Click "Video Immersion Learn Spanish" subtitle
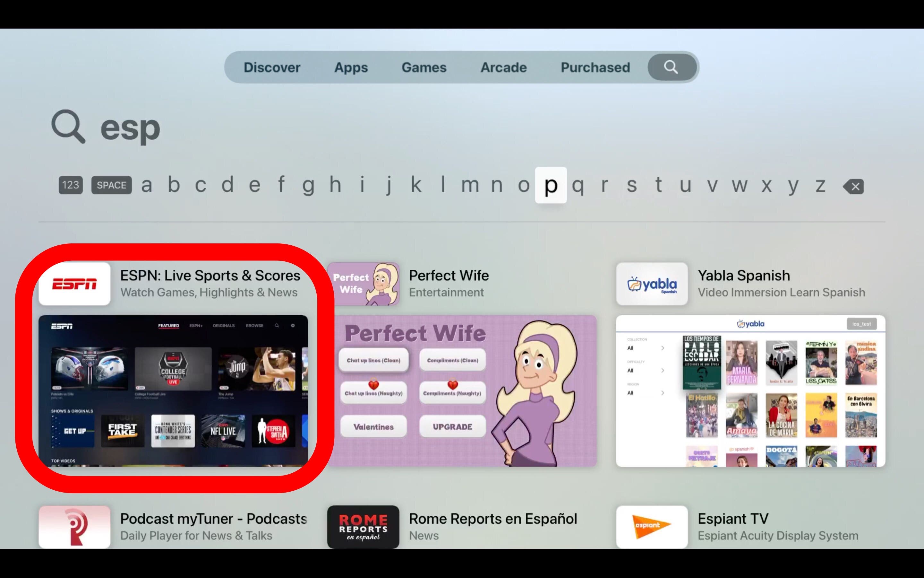 pos(781,293)
